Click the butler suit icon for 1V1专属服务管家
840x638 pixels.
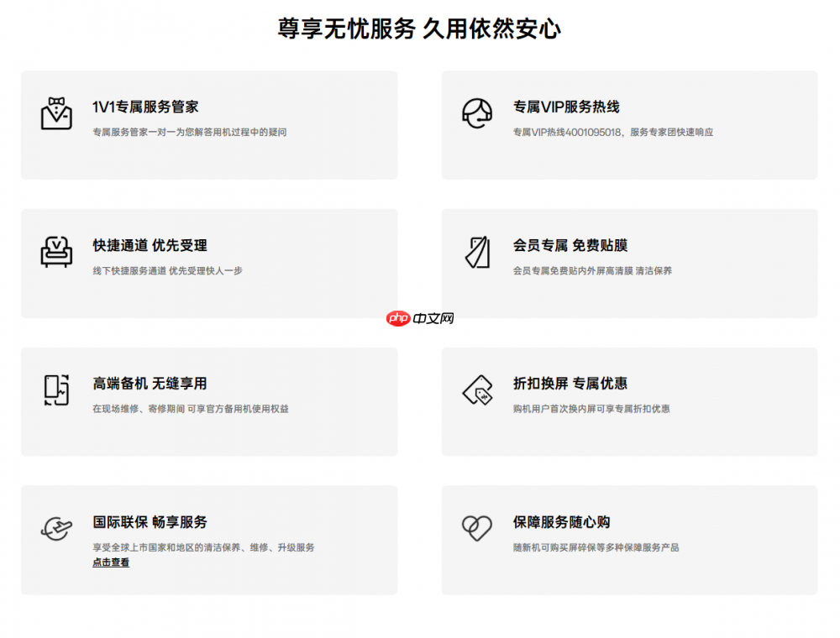click(x=56, y=113)
